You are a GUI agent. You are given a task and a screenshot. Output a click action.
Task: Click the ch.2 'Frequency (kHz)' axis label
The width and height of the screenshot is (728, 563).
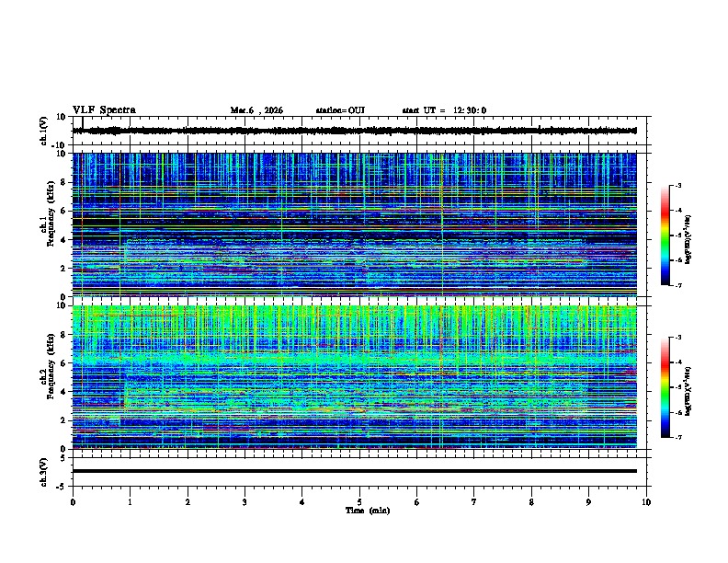point(51,366)
